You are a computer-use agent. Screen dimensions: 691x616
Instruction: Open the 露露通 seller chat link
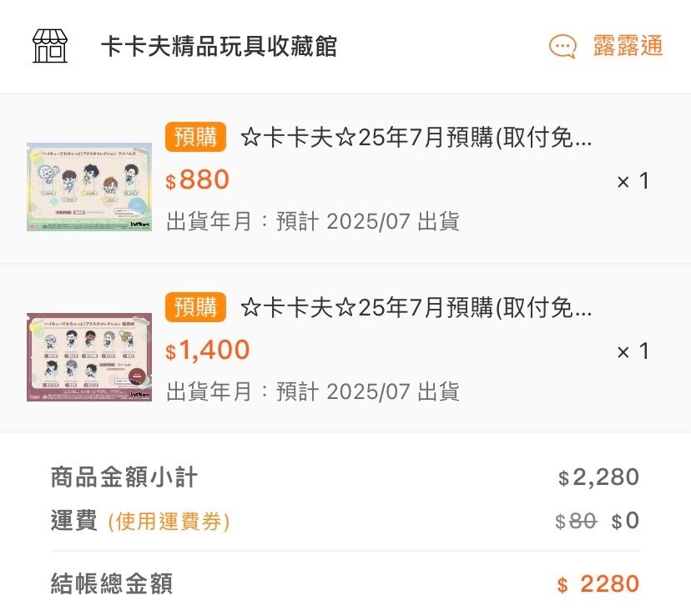[x=628, y=46]
